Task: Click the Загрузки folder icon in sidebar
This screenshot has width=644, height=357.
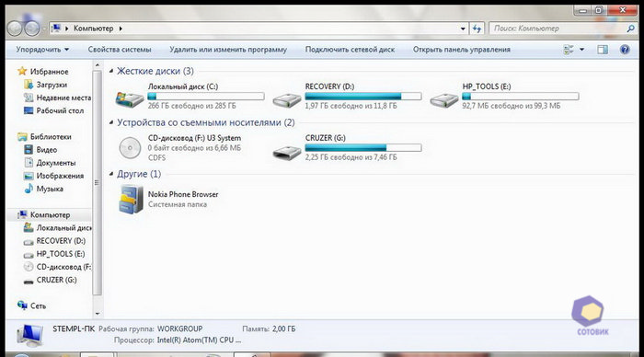Action: 29,85
